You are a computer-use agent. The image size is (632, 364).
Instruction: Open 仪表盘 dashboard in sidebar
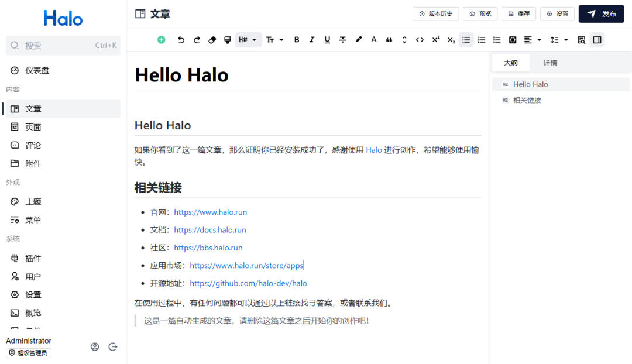63,71
